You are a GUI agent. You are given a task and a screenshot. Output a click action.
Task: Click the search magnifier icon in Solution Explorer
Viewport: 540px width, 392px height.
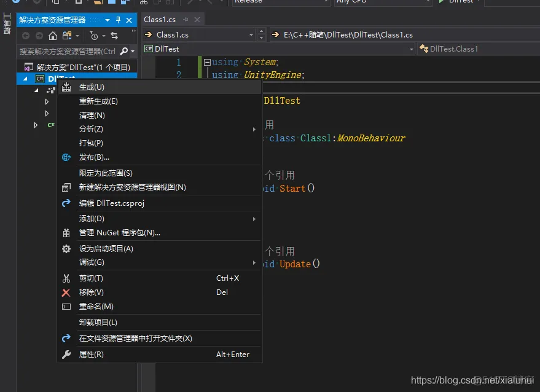pyautogui.click(x=123, y=52)
